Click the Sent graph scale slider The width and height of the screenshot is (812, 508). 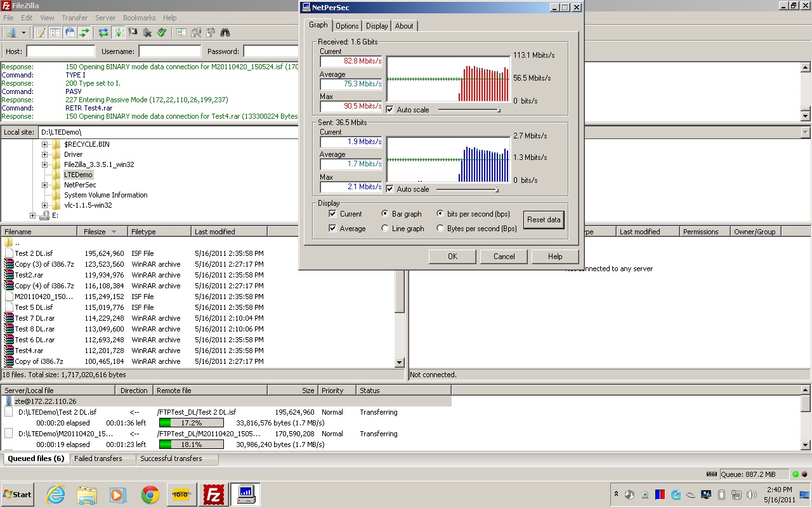[496, 189]
